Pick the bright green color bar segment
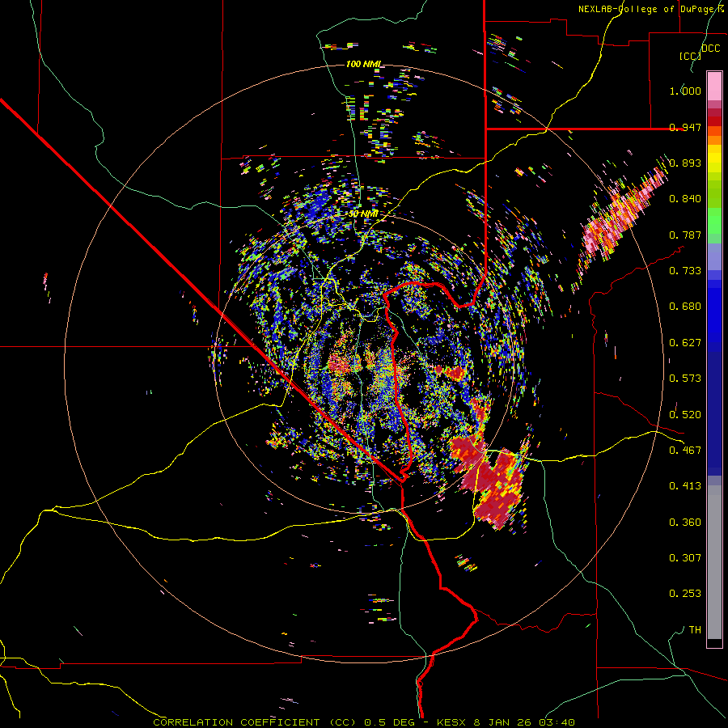 714,221
